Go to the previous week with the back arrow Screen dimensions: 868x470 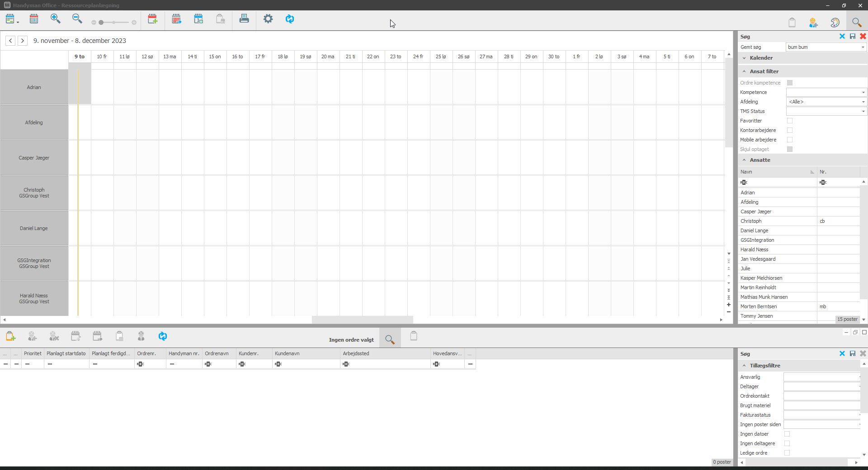(10, 41)
